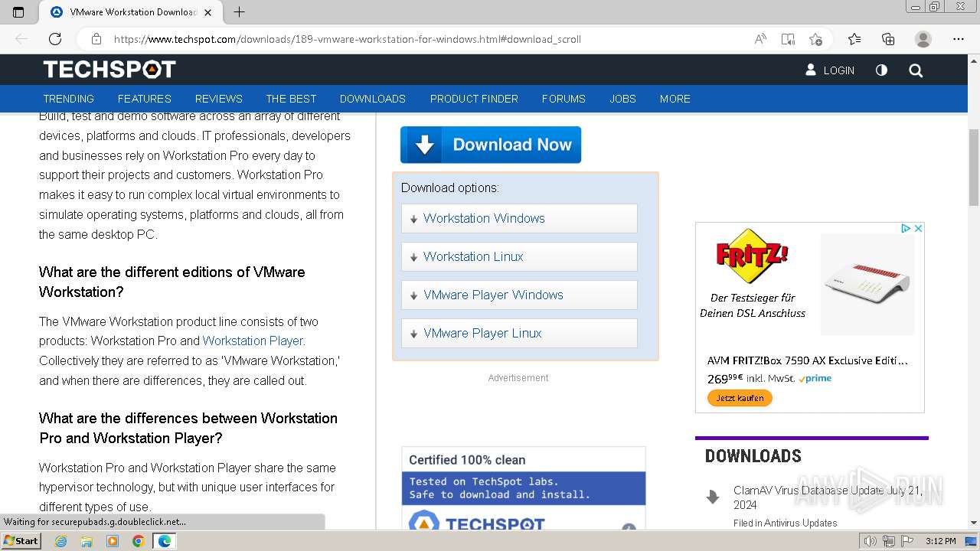Image resolution: width=980 pixels, height=551 pixels.
Task: Click the Action Center flag tray icon
Action: (x=906, y=541)
